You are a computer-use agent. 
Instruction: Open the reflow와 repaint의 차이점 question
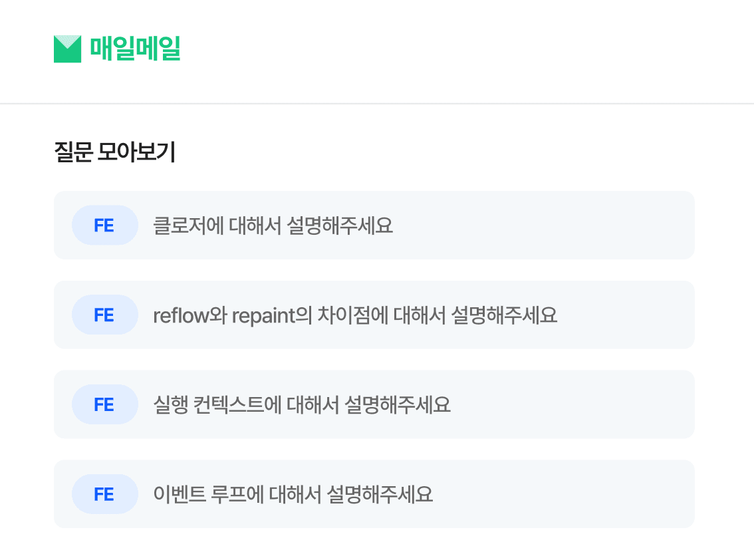354,315
